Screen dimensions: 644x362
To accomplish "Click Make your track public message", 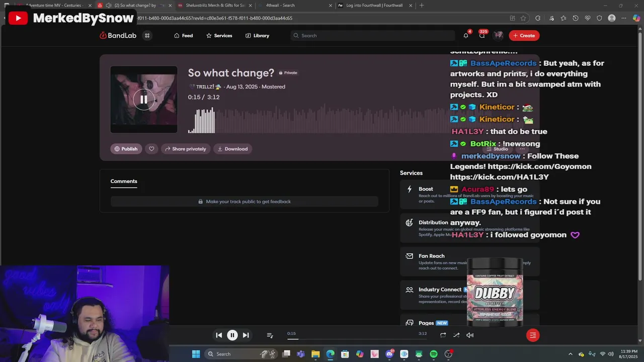I will pyautogui.click(x=245, y=202).
